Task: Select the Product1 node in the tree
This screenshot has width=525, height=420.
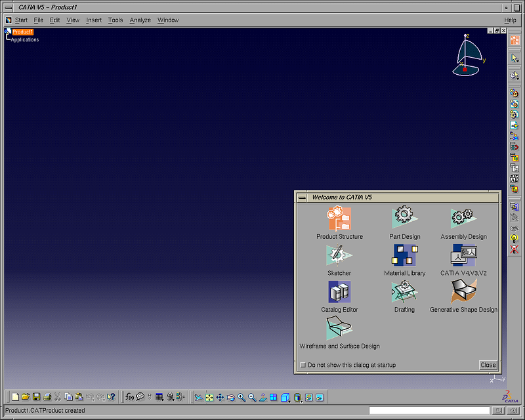Action: (22, 31)
